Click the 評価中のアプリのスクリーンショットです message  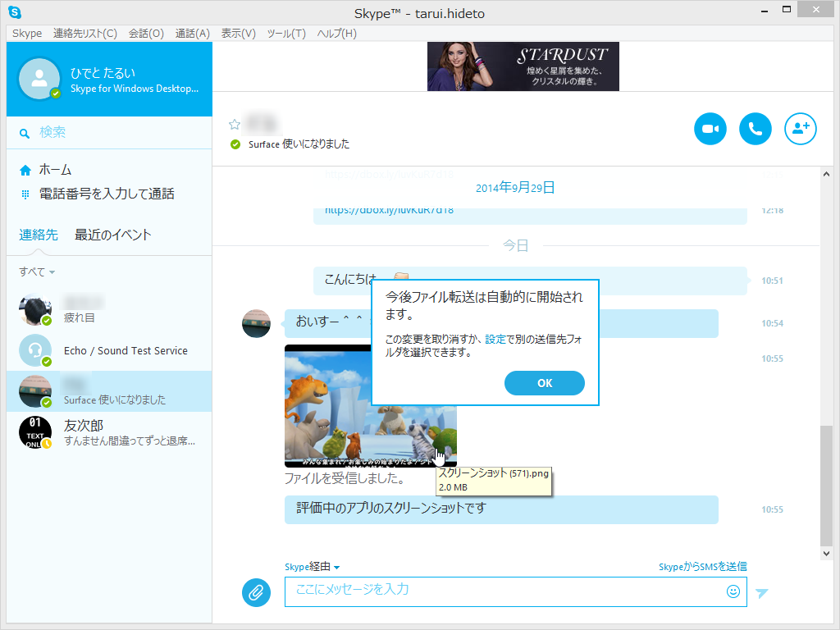(x=501, y=509)
